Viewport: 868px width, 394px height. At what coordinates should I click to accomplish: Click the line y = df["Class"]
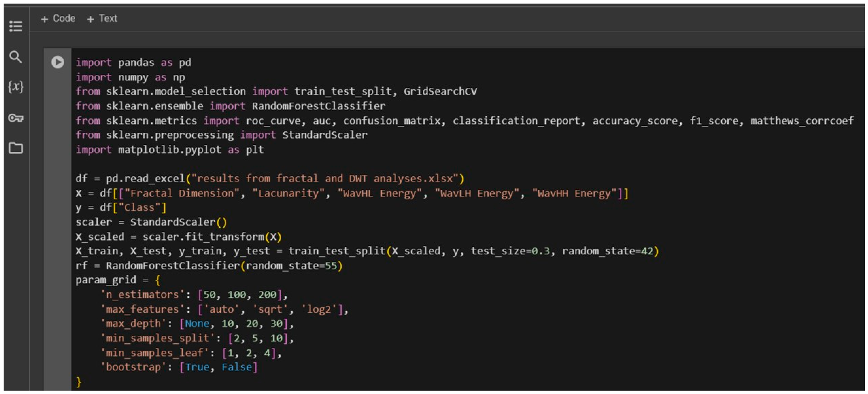(x=121, y=207)
